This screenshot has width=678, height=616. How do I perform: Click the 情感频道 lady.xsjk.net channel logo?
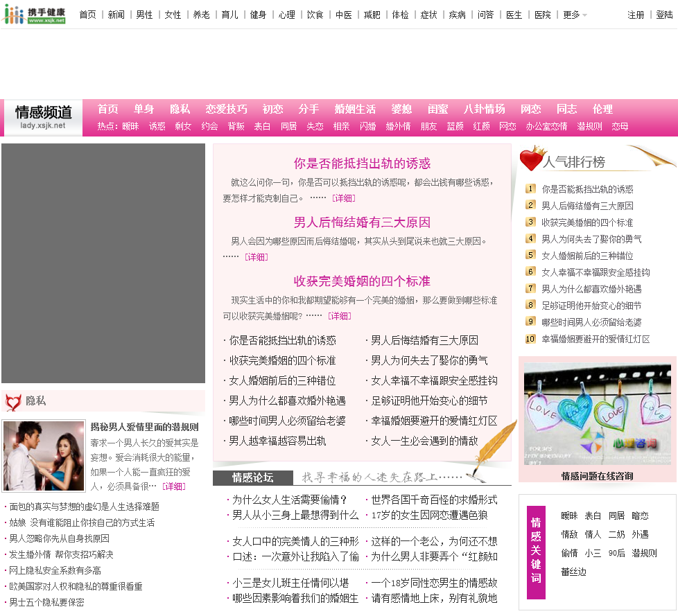click(x=43, y=117)
